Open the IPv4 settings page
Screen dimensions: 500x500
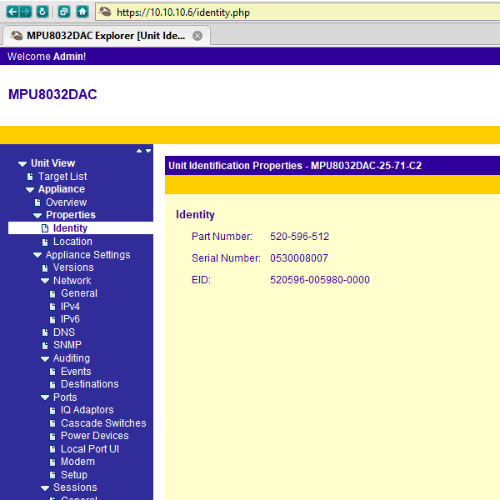point(70,306)
